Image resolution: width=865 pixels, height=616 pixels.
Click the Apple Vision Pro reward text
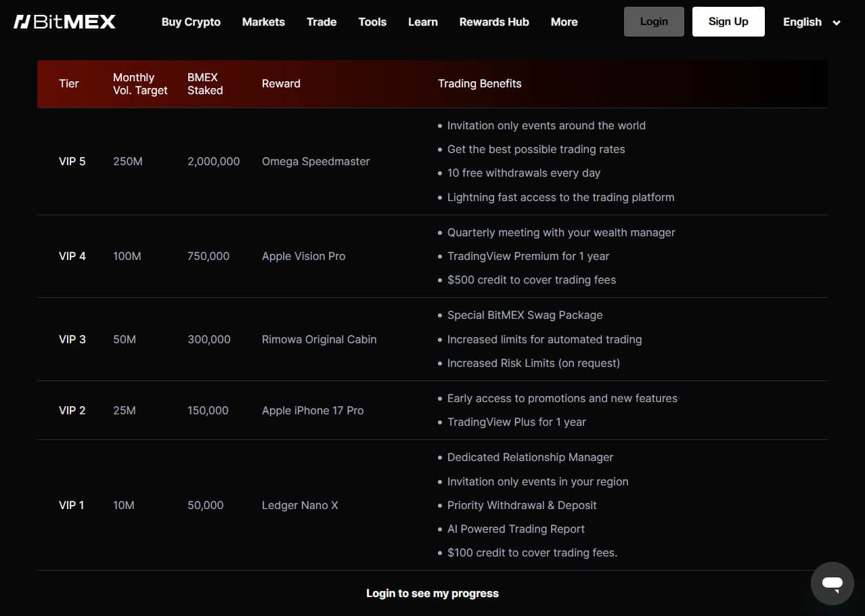303,256
